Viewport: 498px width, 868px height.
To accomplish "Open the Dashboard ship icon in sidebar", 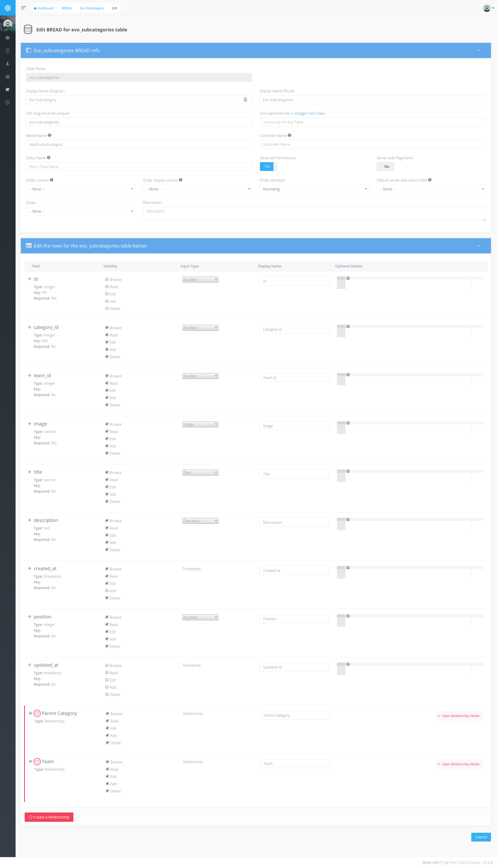I will coord(8,38).
